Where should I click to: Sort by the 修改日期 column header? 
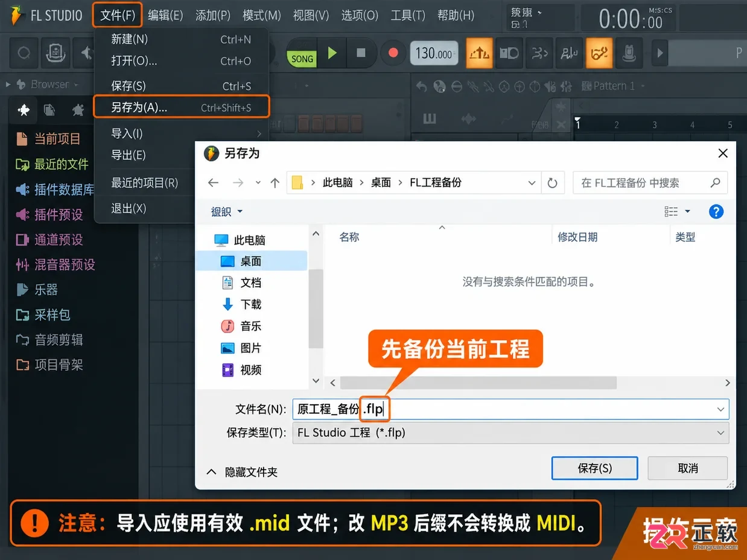577,237
